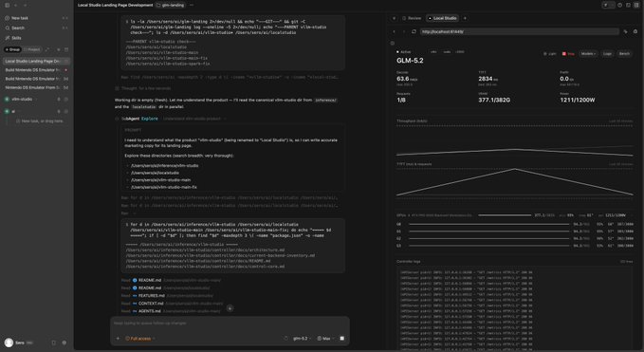Viewport: 644px width, 352px height.
Task: Click the filter icon in sidebar toolbar
Action: (58, 49)
